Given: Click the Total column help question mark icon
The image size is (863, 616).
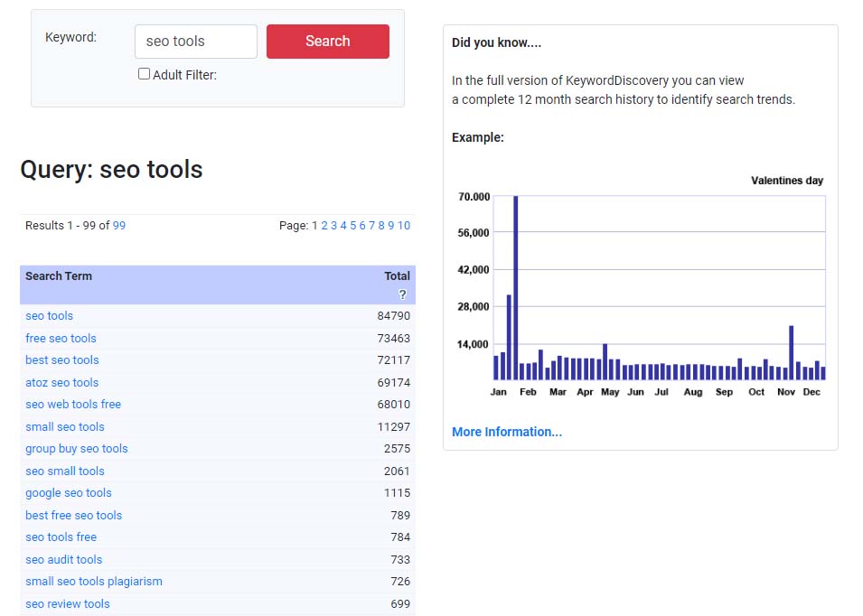Looking at the screenshot, I should click(x=402, y=294).
